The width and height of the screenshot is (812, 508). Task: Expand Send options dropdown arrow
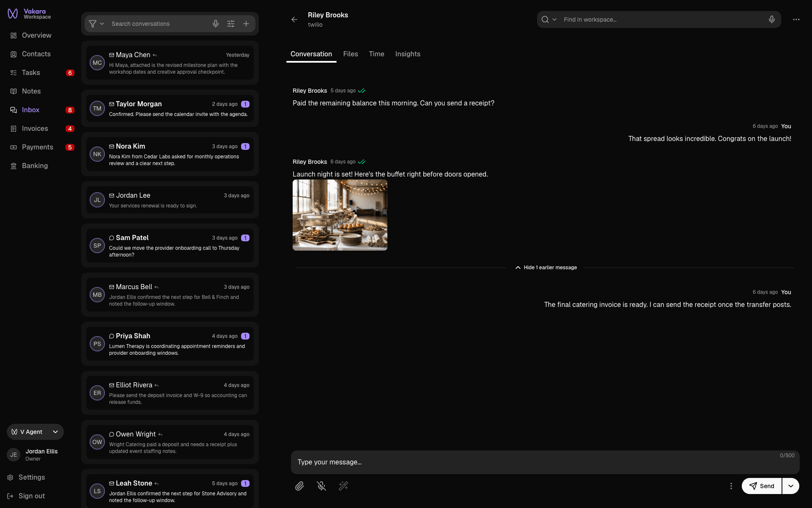point(791,486)
